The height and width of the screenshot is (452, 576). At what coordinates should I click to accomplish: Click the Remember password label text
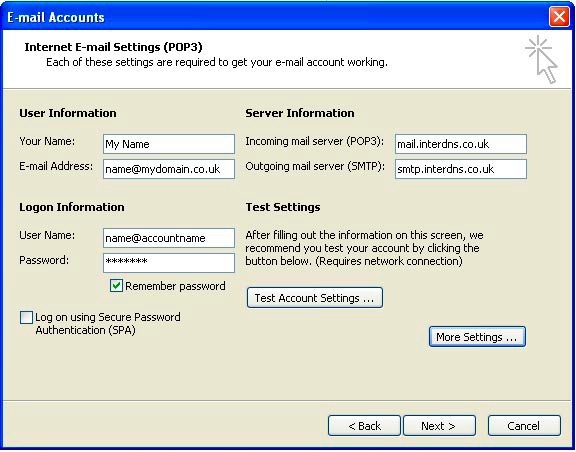175,286
